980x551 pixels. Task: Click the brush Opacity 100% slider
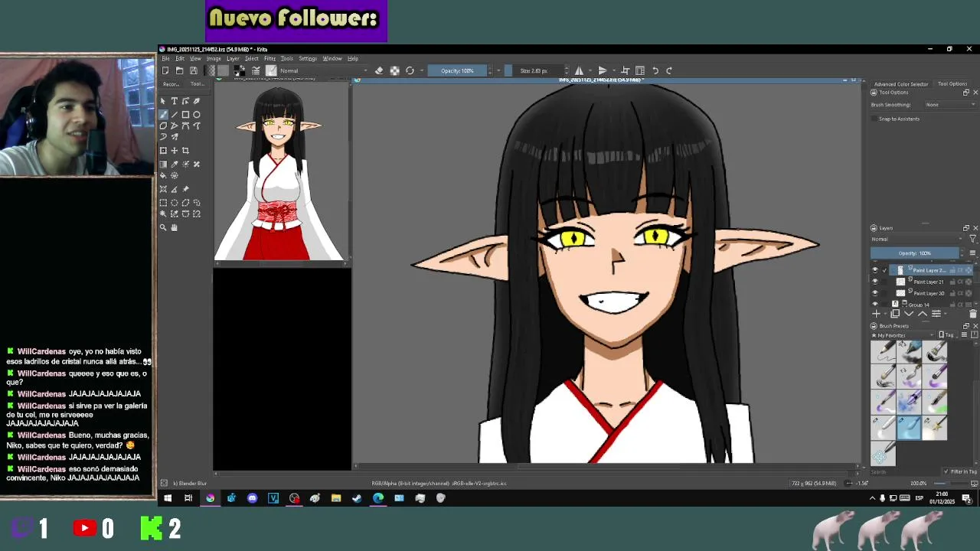tap(458, 70)
